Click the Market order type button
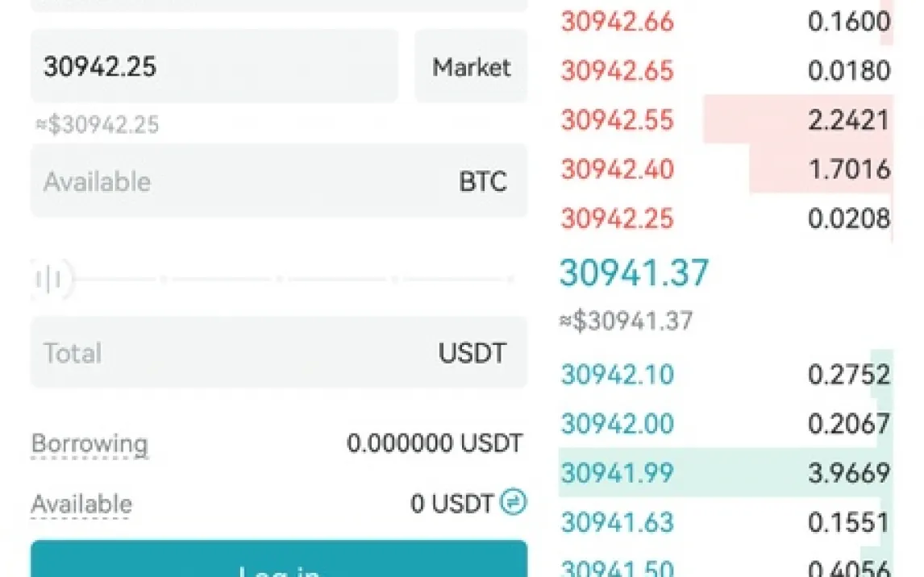 click(471, 67)
